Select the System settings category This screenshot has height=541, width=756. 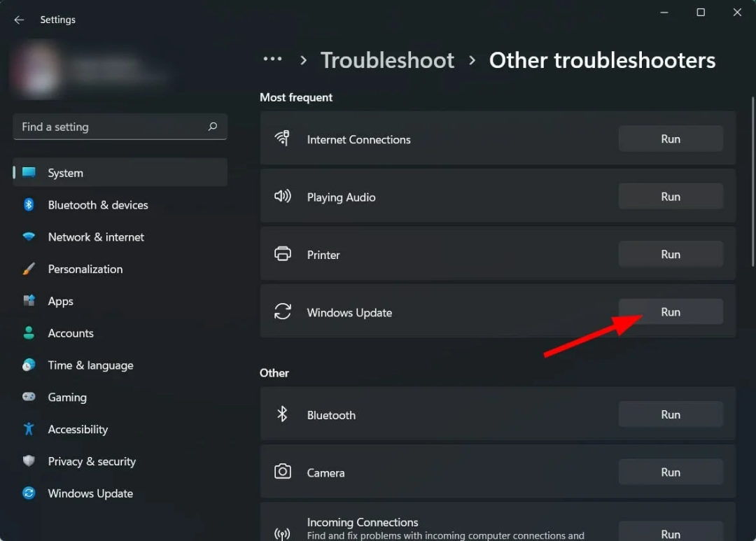(x=65, y=173)
